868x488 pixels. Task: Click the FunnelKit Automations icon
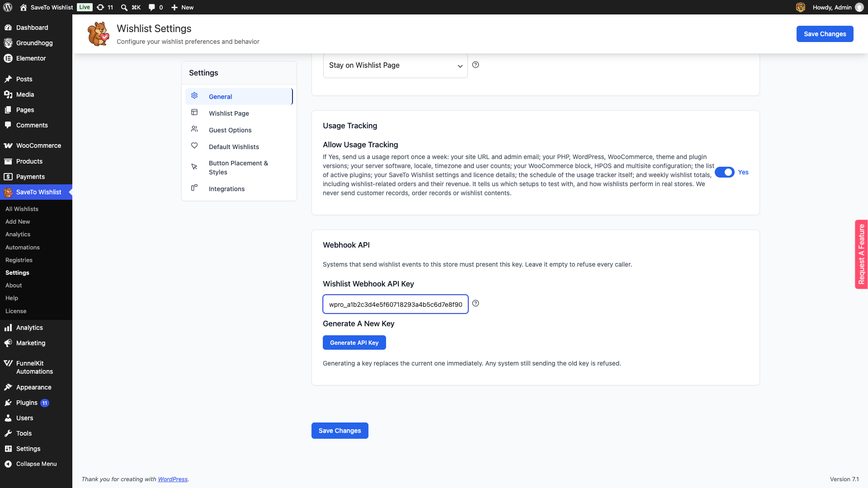coord(8,363)
